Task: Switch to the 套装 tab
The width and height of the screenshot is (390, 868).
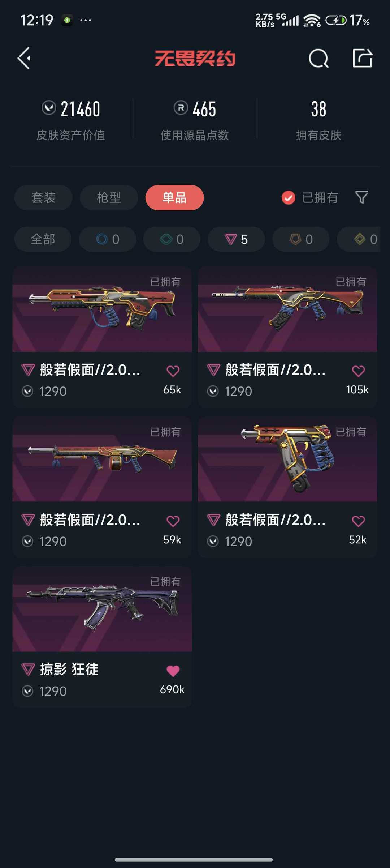Action: [43, 197]
